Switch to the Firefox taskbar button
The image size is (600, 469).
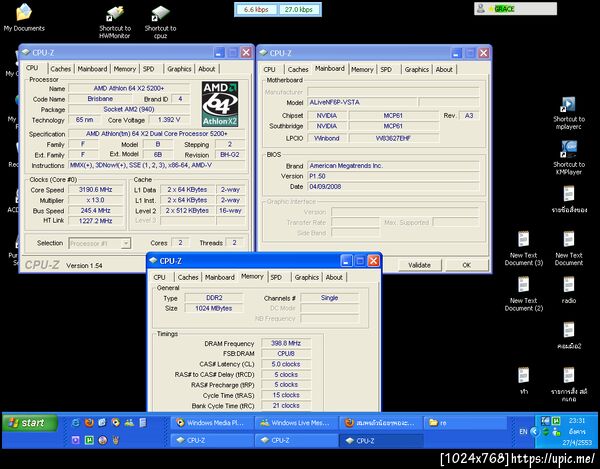tap(381, 423)
